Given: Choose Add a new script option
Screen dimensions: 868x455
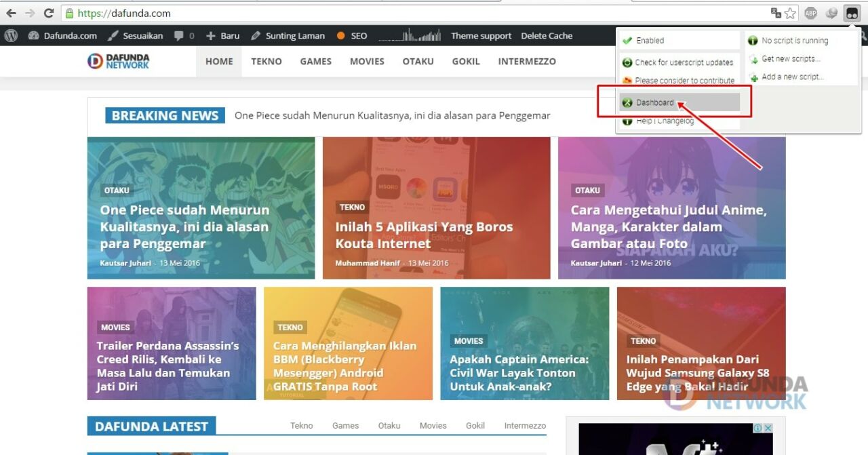Looking at the screenshot, I should click(x=792, y=77).
